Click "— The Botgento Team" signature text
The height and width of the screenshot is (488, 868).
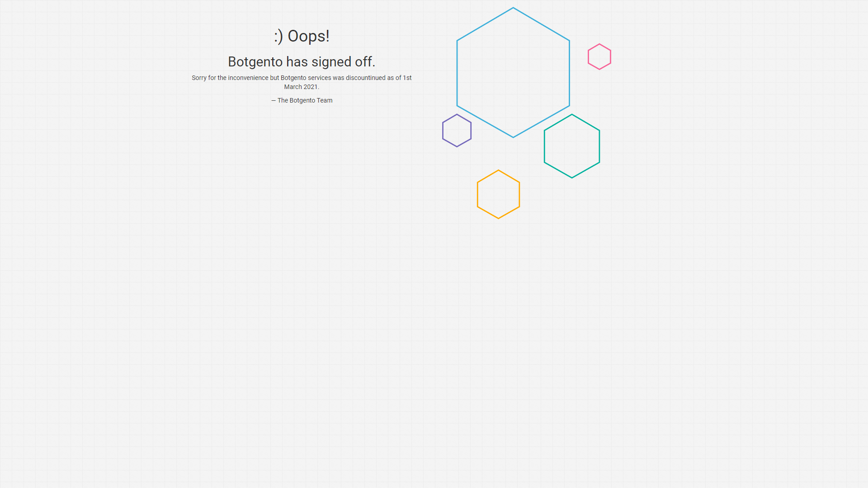(302, 100)
